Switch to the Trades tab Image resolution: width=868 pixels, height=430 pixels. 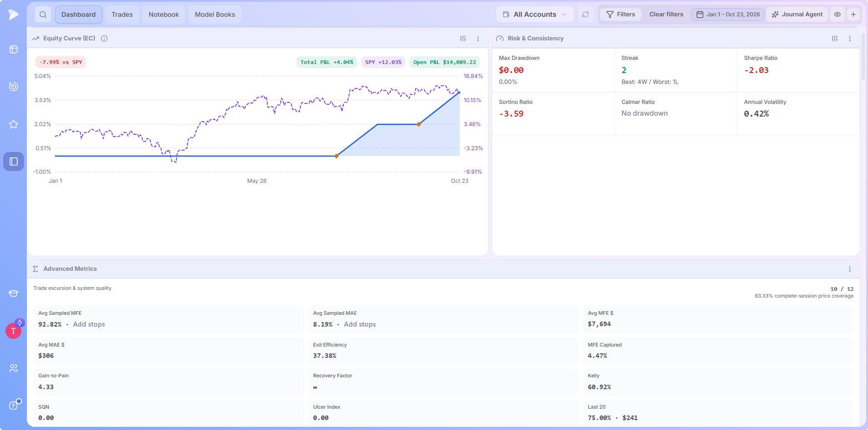pos(122,15)
